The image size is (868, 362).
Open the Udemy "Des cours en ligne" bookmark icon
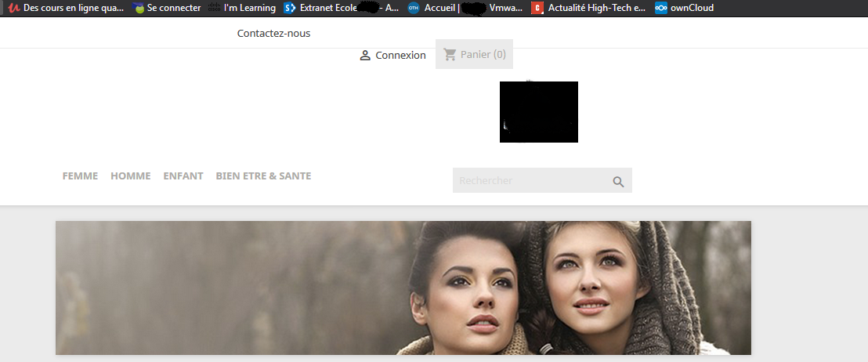point(15,8)
